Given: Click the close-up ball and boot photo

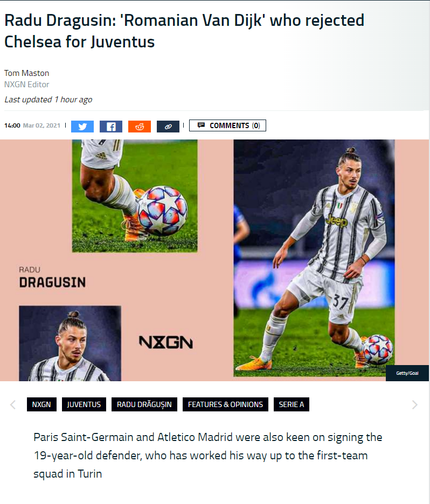Looking at the screenshot, I should coord(135,196).
